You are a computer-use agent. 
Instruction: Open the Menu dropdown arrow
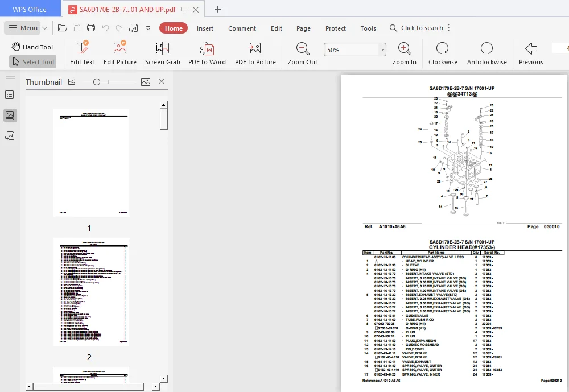(45, 28)
